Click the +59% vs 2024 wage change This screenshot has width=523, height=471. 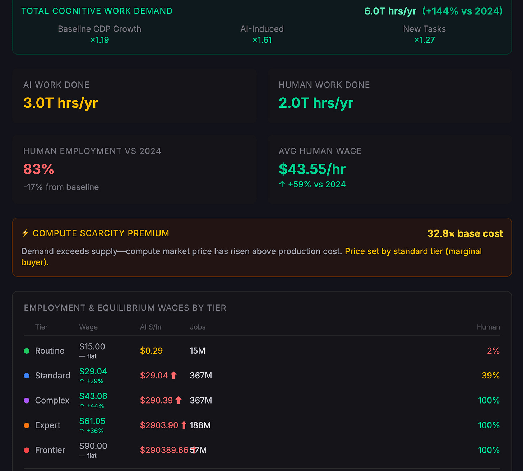click(317, 184)
